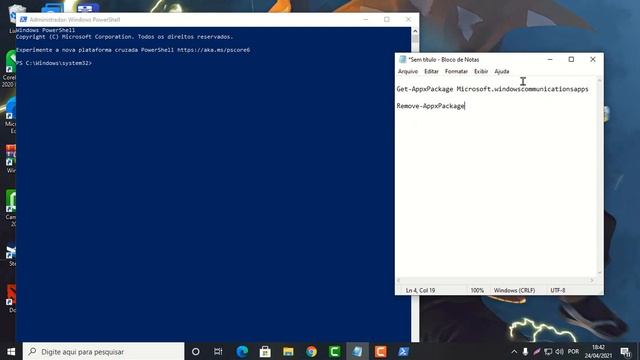Open Cortana circle icon on taskbar

(196, 351)
